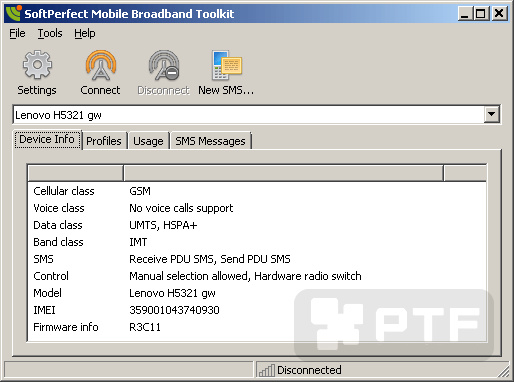The width and height of the screenshot is (514, 382).
Task: Click the 'No voice calls support' value
Action: coord(181,208)
